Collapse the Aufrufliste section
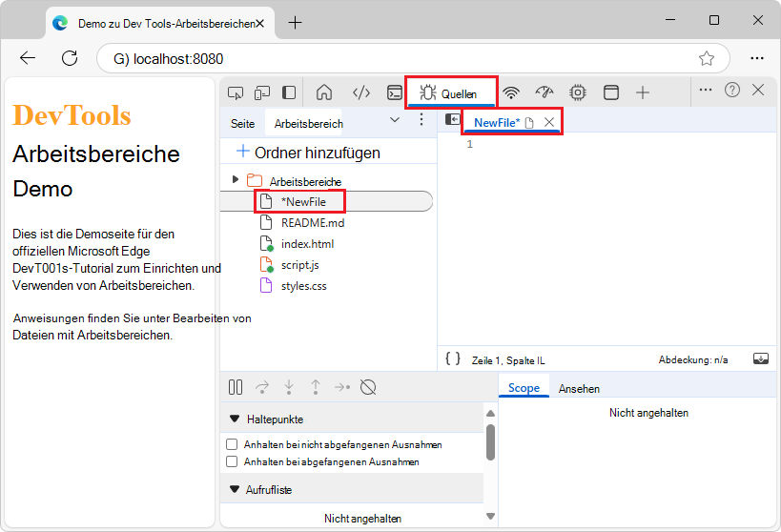The height and width of the screenshot is (532, 781). tap(234, 489)
